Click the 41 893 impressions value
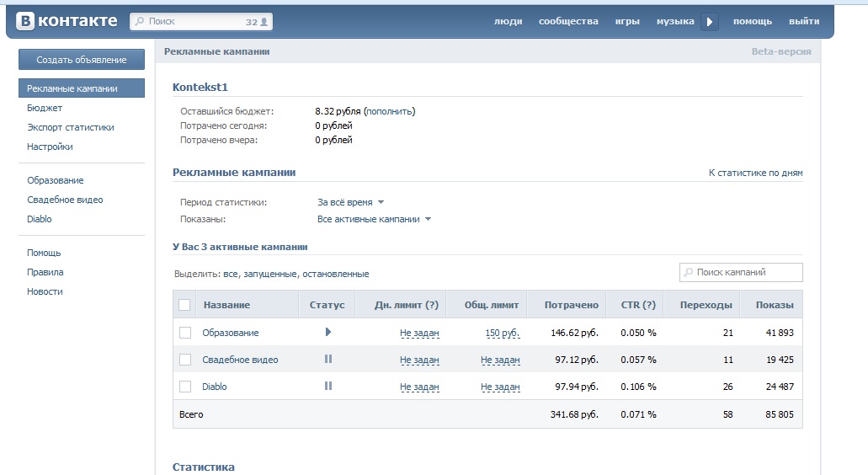The image size is (868, 475). 780,333
